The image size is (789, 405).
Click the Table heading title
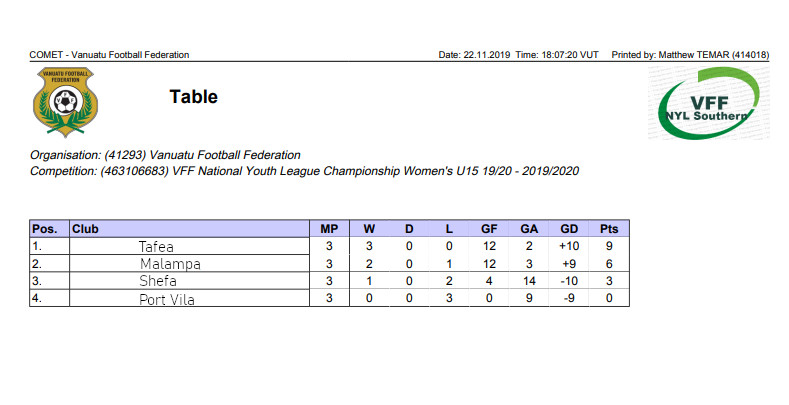194,97
